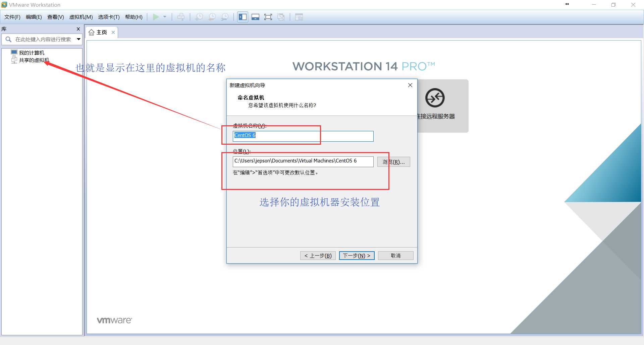This screenshot has height=345, width=644.
Task: Click the 上一步(B) back button
Action: pyautogui.click(x=318, y=256)
